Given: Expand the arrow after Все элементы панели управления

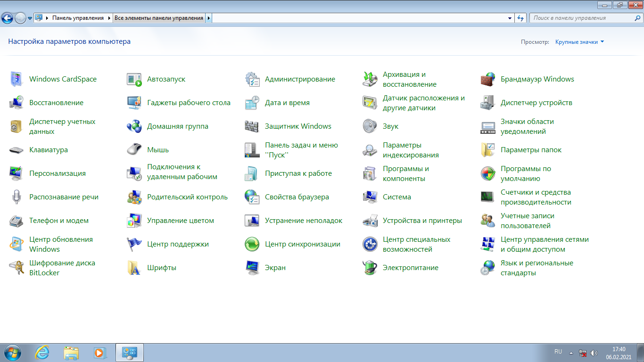Looking at the screenshot, I should (x=209, y=18).
